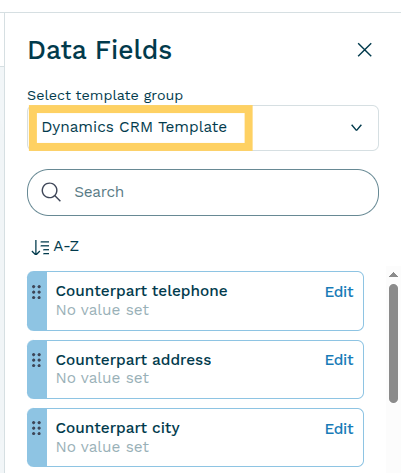Screen dimensions: 401x473
Task: Select the Counterpart telephone field card
Action: tap(195, 301)
